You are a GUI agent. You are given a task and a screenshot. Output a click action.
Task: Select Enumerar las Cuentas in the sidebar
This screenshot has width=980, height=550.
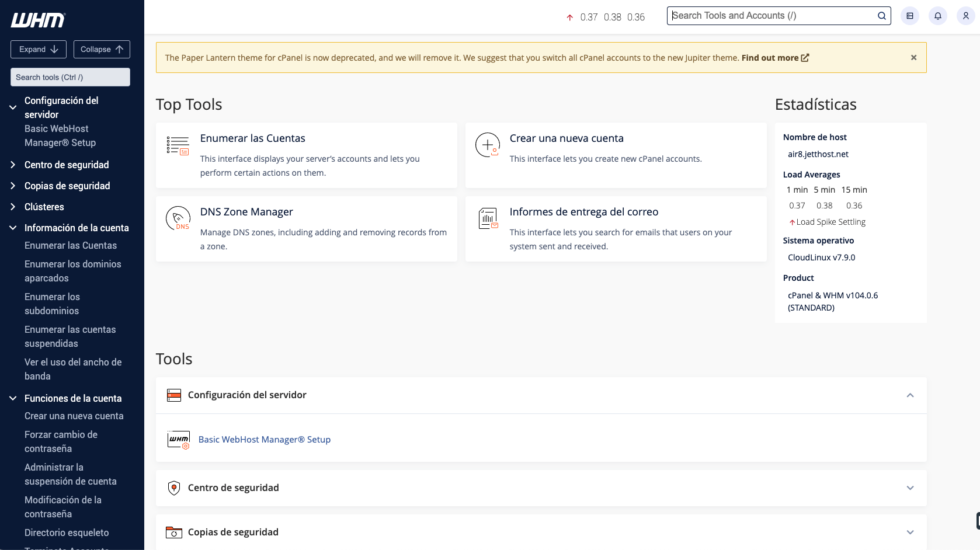(x=71, y=246)
